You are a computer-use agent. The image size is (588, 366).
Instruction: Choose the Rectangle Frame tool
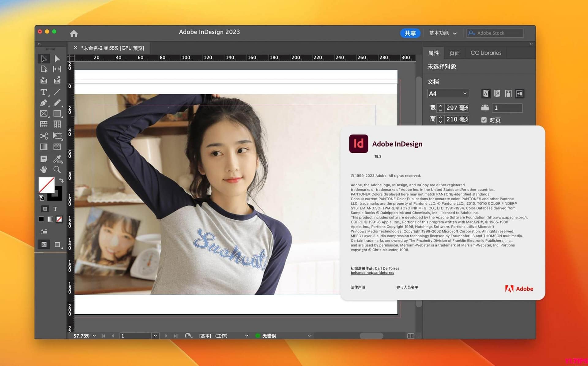pos(43,114)
